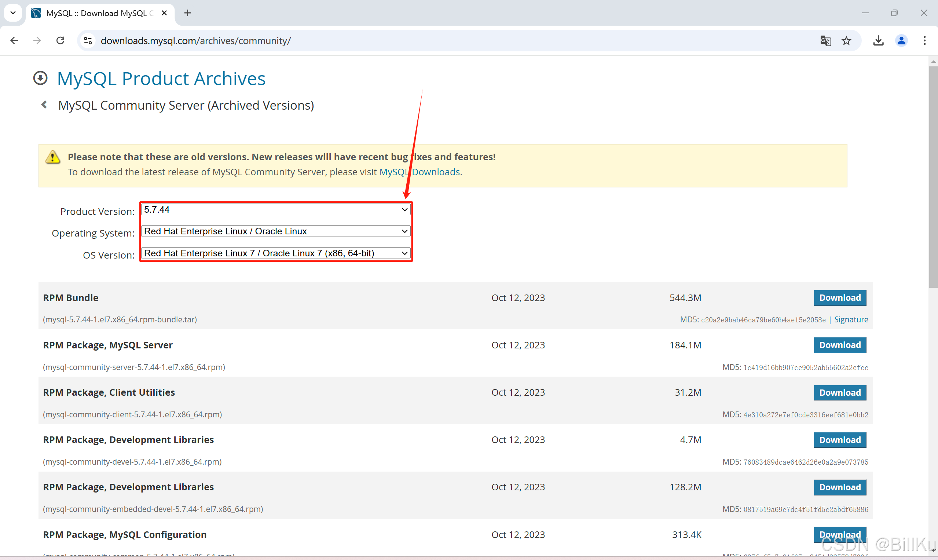
Task: Click the address bar URL field
Action: (x=453, y=40)
